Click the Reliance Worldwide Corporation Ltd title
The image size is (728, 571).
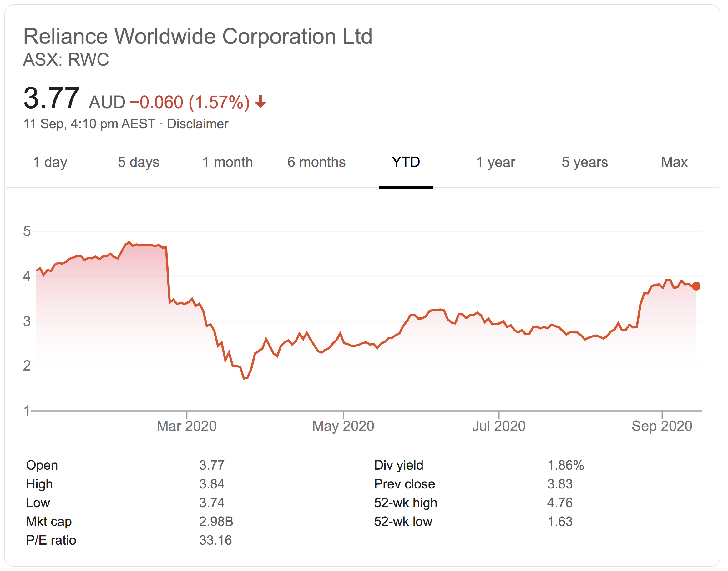198,36
